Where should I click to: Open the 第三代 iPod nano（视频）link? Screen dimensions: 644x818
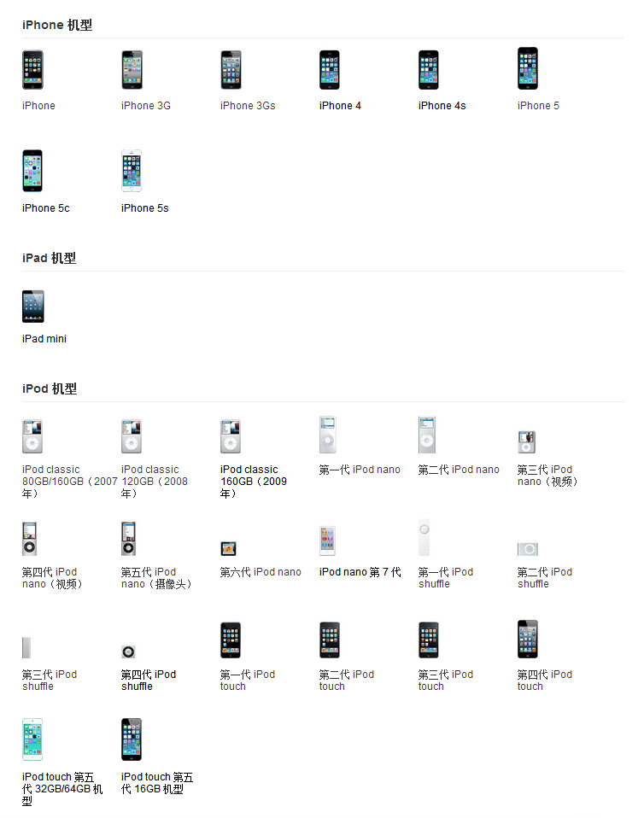(547, 476)
